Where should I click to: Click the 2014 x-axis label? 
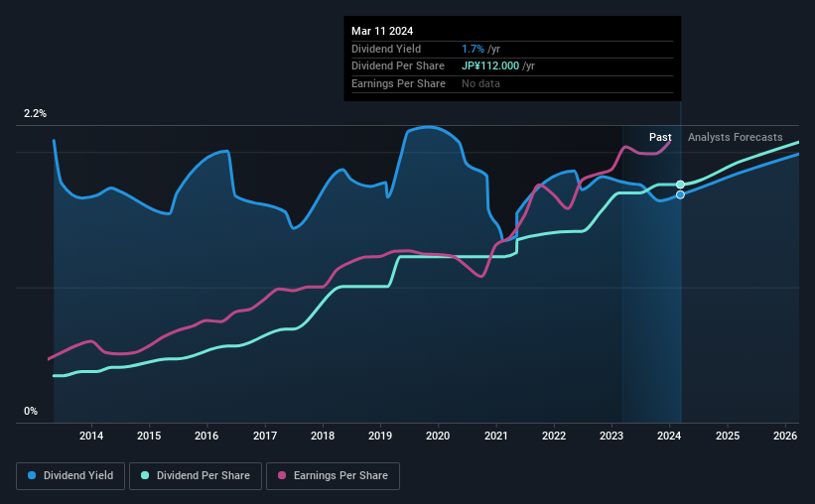coord(91,436)
